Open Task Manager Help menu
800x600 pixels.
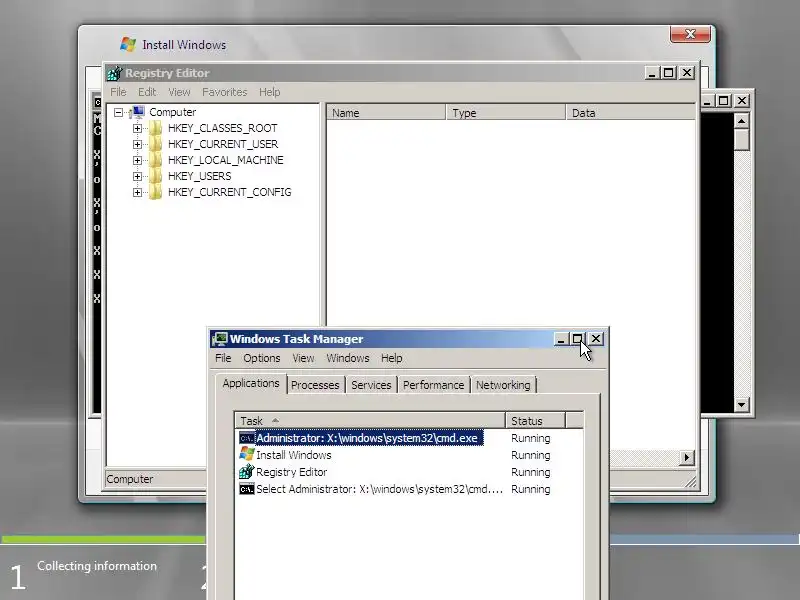391,358
